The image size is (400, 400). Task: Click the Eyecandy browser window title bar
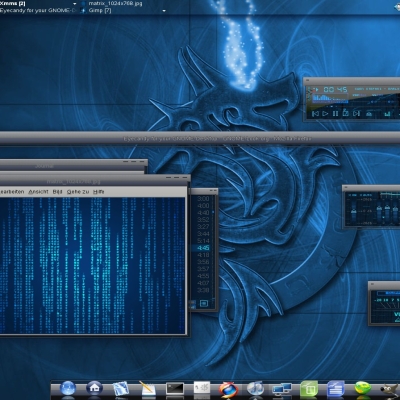point(200,138)
